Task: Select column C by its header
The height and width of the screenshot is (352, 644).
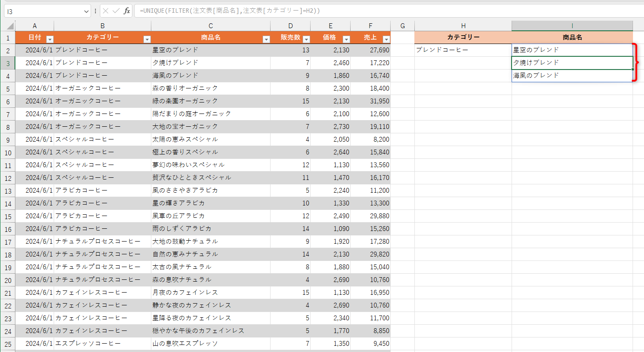Action: point(211,26)
